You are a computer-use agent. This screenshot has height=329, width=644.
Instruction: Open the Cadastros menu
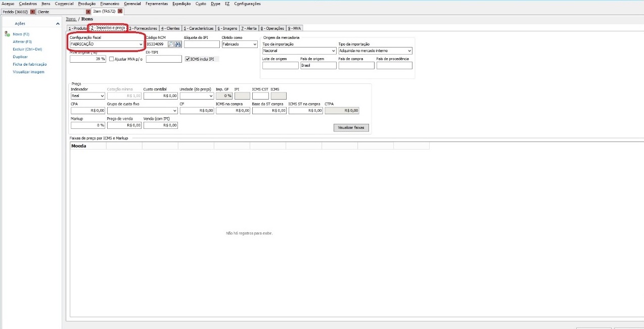point(28,4)
